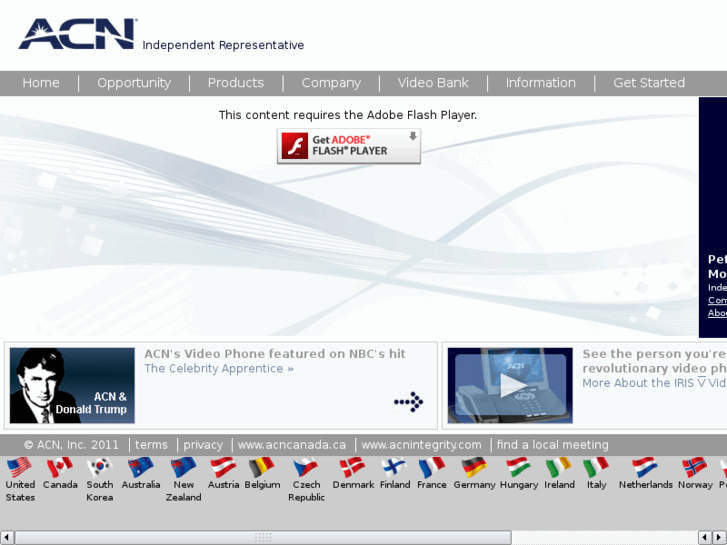Click the South Korea country label
The width and height of the screenshot is (727, 545).
(x=100, y=491)
